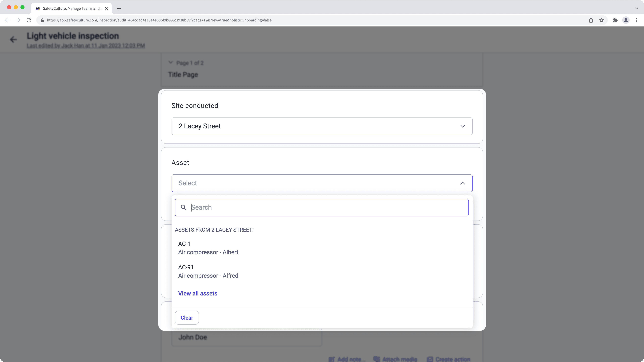644x362 pixels.
Task: Open the browser three-dot menu
Action: [x=636, y=20]
